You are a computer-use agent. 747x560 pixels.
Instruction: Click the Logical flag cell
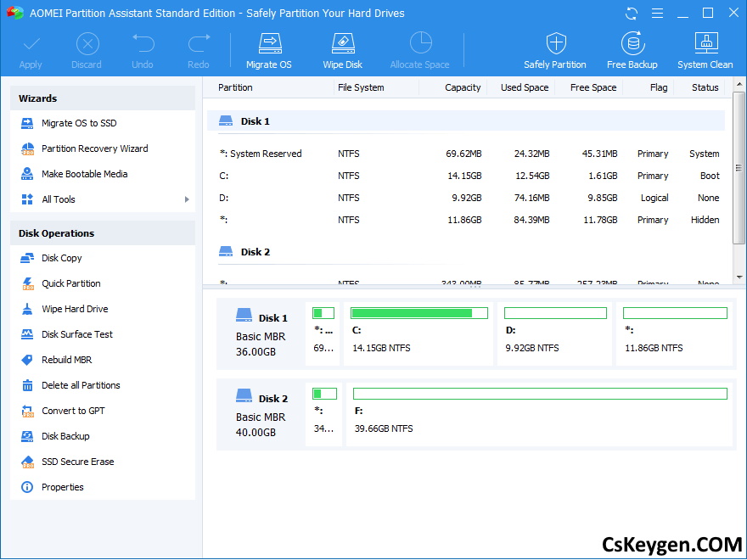(x=654, y=198)
